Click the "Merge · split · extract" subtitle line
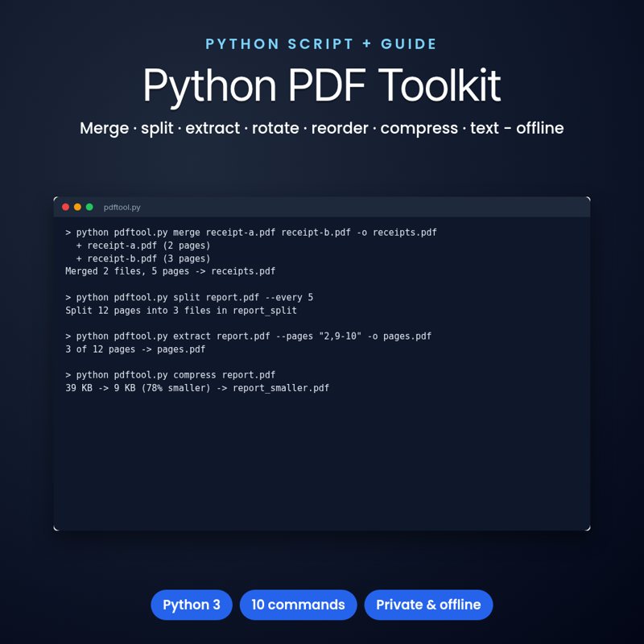The height and width of the screenshot is (644, 644). point(321,128)
